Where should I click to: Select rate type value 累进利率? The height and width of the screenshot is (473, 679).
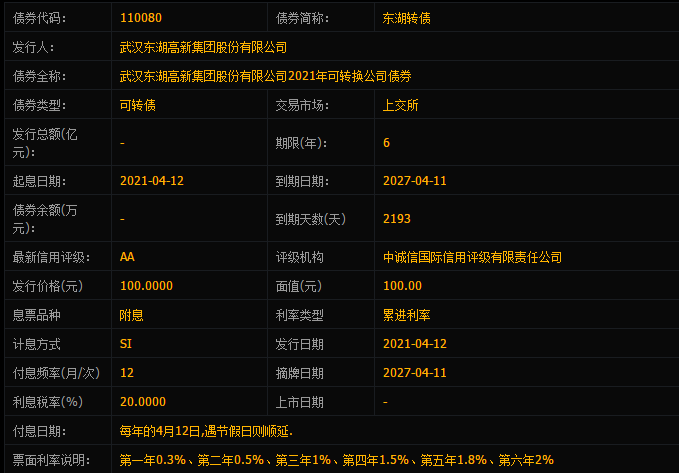[406, 315]
